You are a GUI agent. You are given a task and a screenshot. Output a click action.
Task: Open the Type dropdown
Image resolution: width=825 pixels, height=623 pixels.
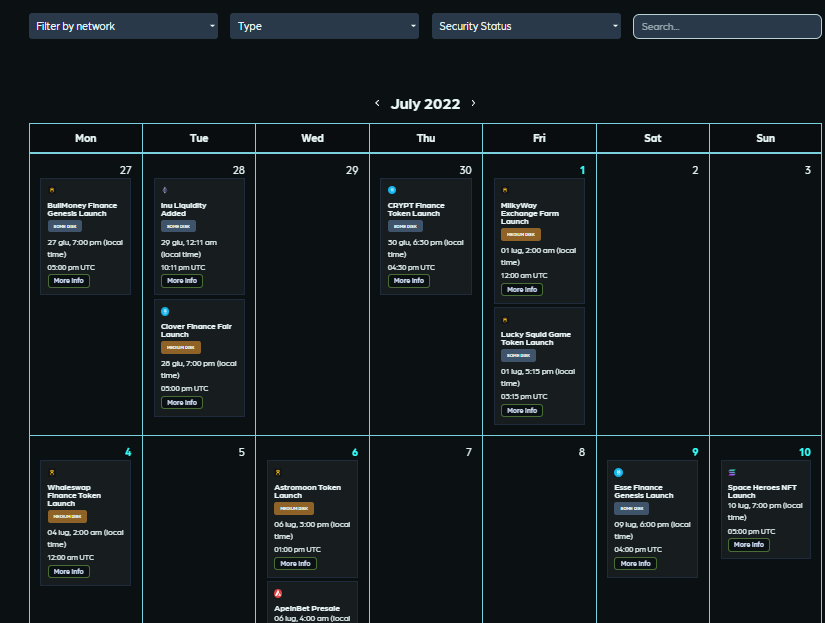(324, 26)
